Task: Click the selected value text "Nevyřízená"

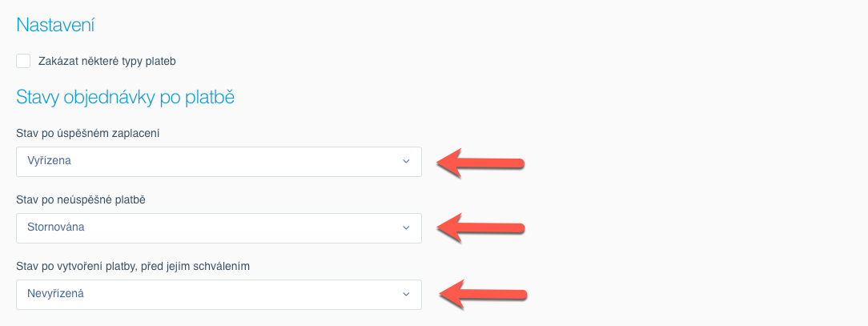Action: (x=56, y=295)
